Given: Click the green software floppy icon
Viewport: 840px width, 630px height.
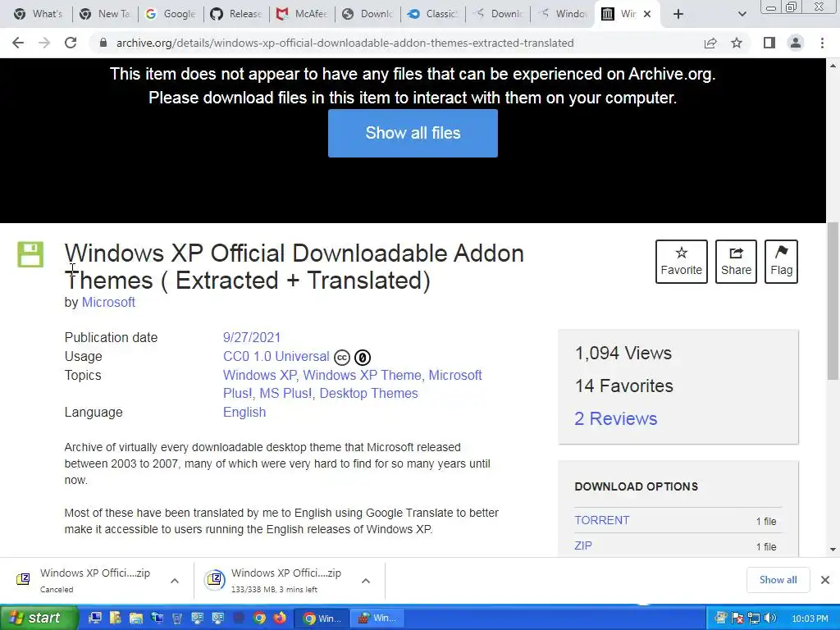Looking at the screenshot, I should (30, 254).
